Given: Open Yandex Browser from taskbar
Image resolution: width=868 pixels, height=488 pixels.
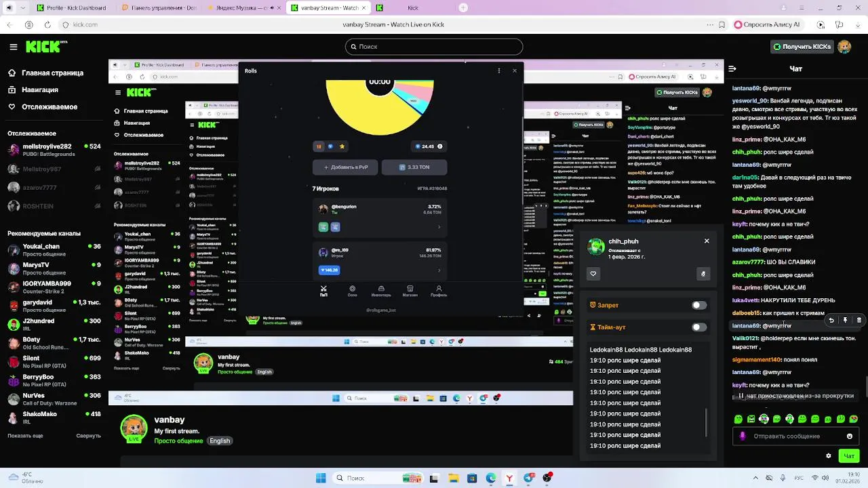Looking at the screenshot, I should click(509, 478).
